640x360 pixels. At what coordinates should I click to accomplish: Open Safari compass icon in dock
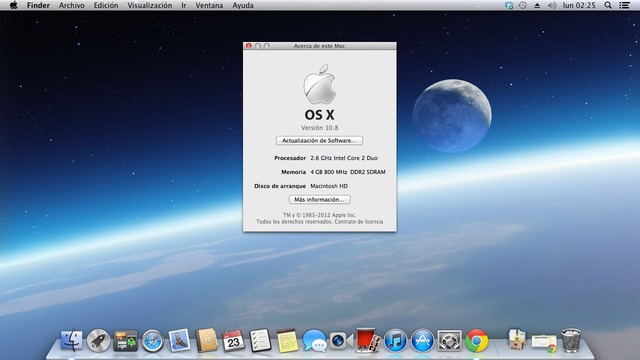(x=152, y=340)
